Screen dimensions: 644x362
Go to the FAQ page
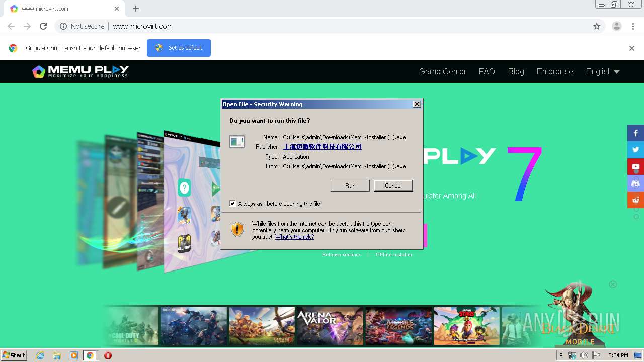coord(487,72)
